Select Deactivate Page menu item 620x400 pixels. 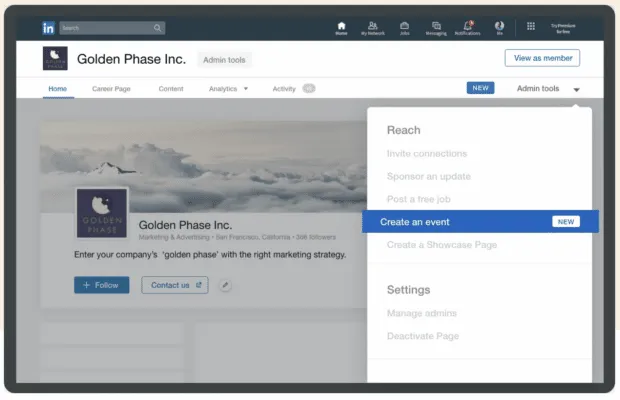pos(423,336)
